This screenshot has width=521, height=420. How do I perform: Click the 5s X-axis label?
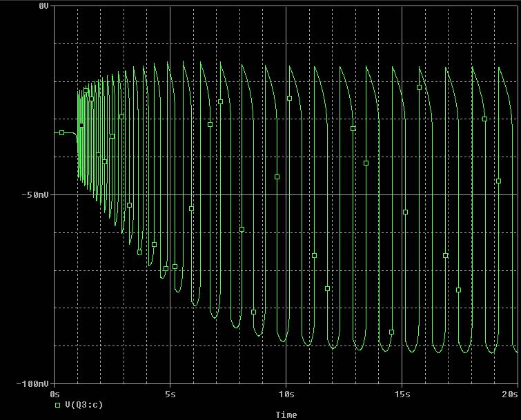(170, 394)
